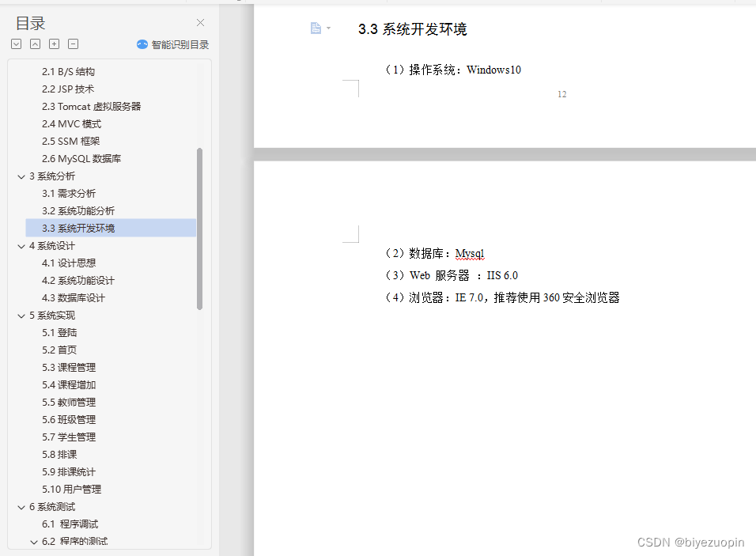Go to 5.6 班级管理
This screenshot has width=756, height=556.
[x=69, y=419]
